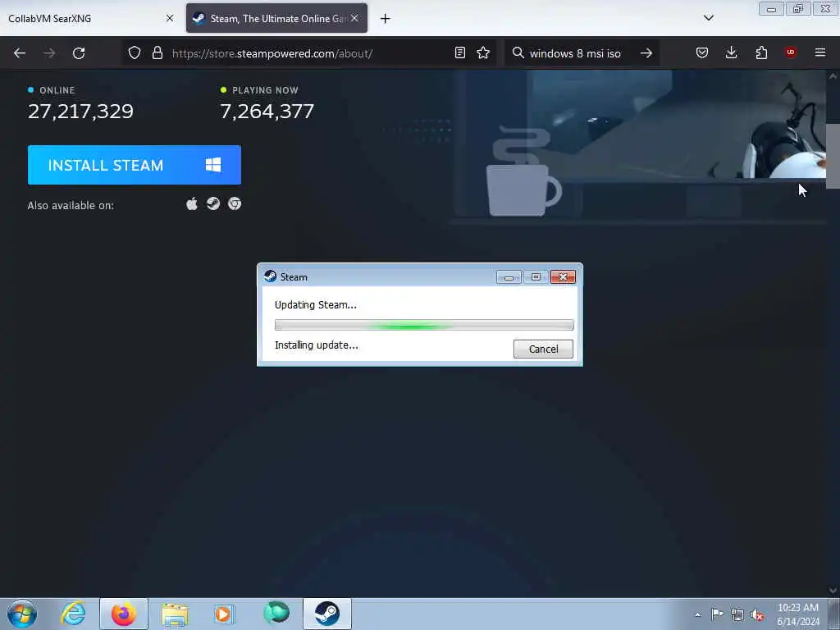The width and height of the screenshot is (840, 630).
Task: Close the CollabVM SearXNG tab
Action: click(169, 18)
